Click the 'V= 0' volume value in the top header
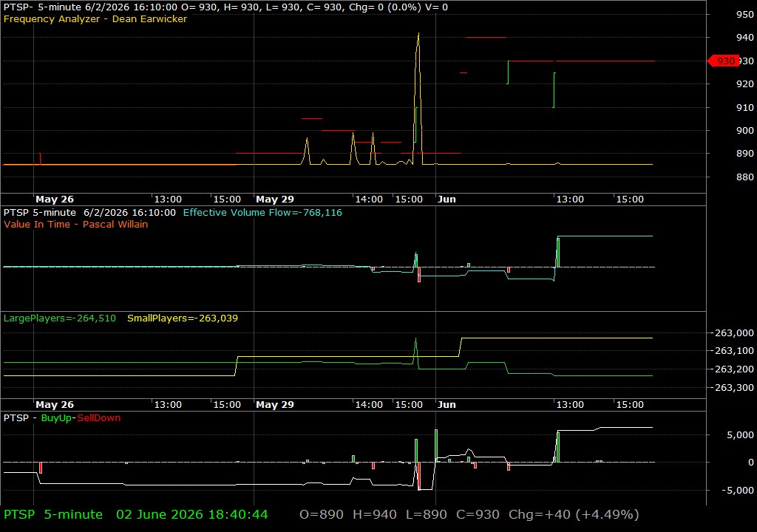The width and height of the screenshot is (757, 532). click(436, 7)
